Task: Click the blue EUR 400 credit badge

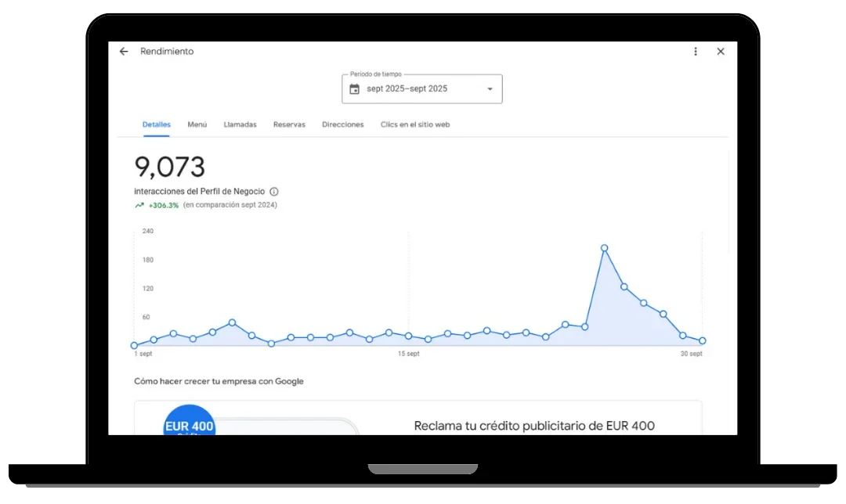Action: pyautogui.click(x=190, y=423)
